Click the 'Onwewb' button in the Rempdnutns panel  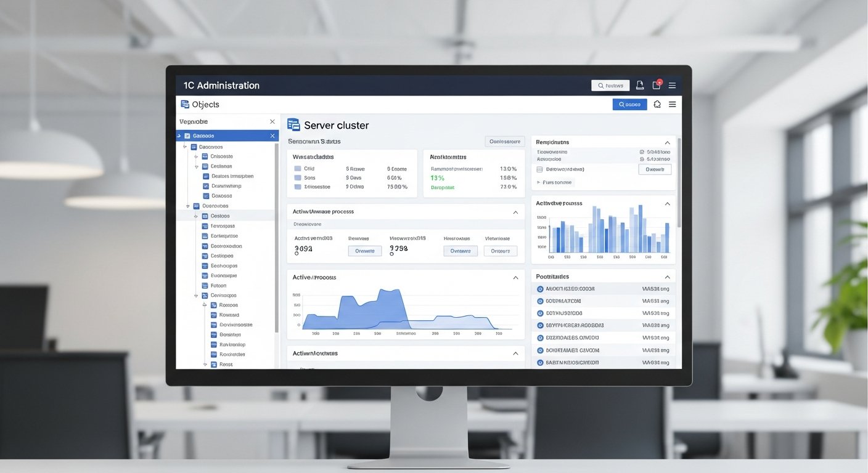(x=655, y=169)
